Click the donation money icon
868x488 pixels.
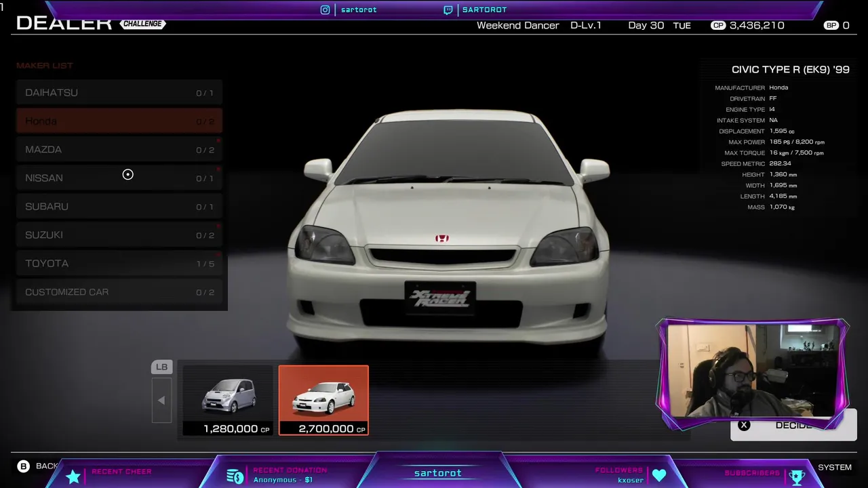click(x=235, y=476)
